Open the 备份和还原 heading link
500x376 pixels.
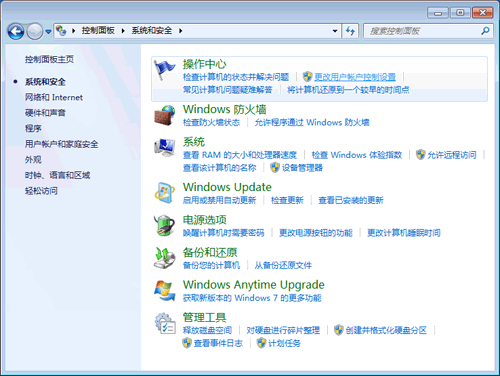point(210,252)
